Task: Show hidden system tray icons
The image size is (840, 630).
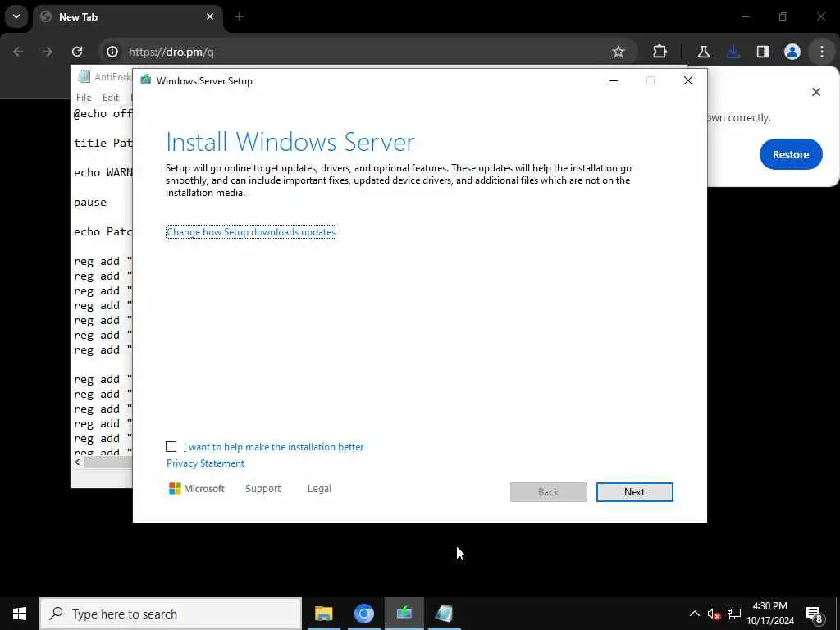Action: (x=694, y=614)
